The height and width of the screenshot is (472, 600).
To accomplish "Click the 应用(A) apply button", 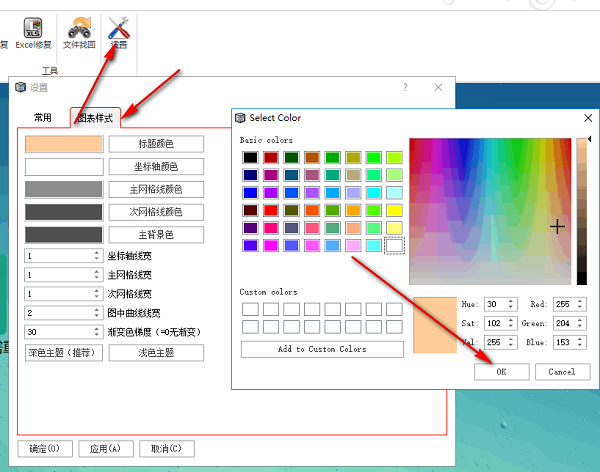I will [x=106, y=449].
